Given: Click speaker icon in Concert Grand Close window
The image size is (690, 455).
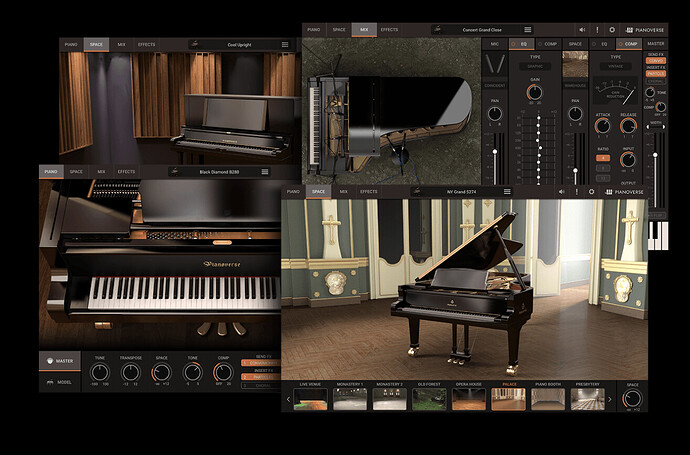Looking at the screenshot, I should pos(582,30).
